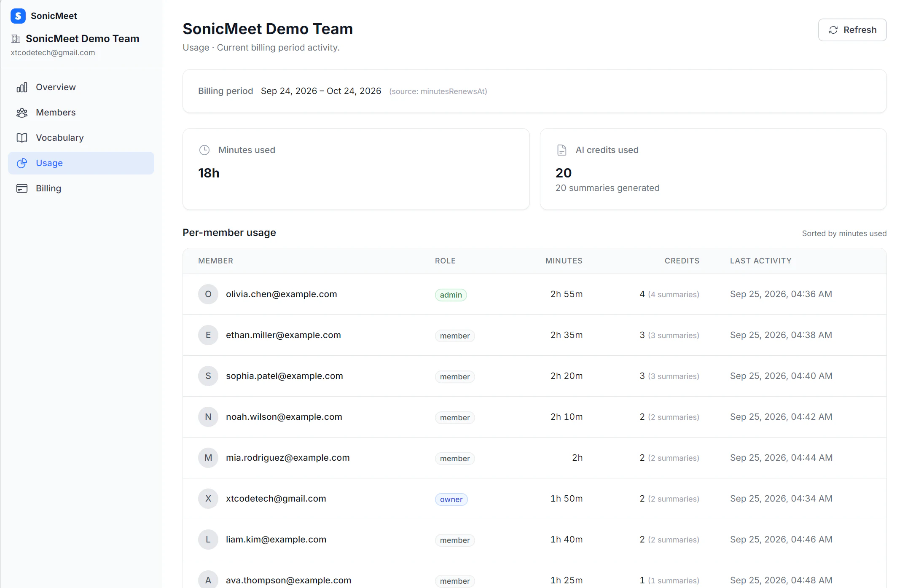
Task: Click the CREDITS column header
Action: (x=682, y=261)
